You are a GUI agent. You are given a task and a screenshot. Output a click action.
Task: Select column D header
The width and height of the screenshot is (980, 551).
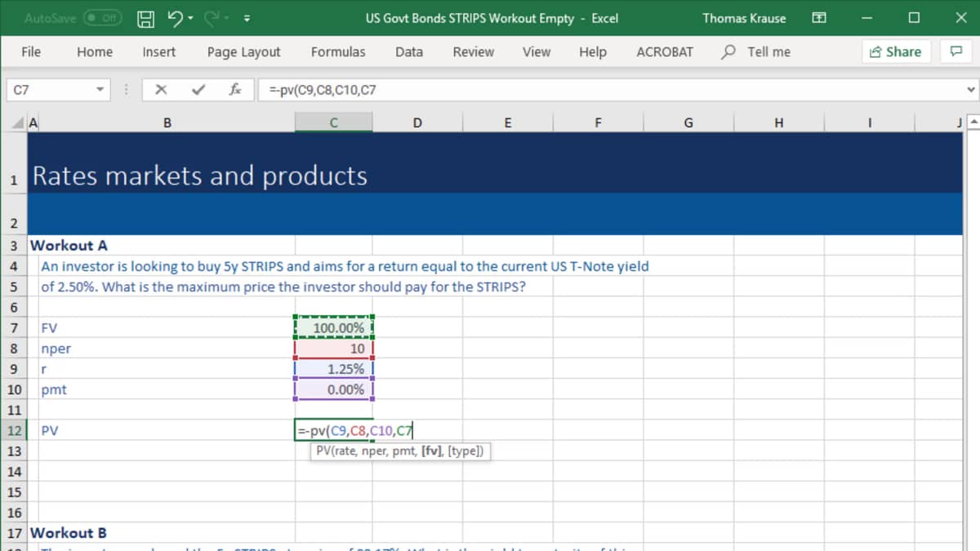[417, 123]
